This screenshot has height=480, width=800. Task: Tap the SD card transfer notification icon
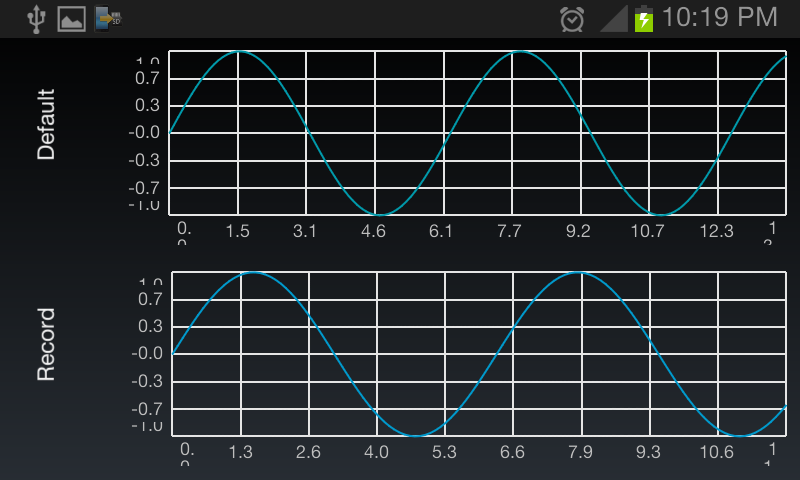(108, 19)
